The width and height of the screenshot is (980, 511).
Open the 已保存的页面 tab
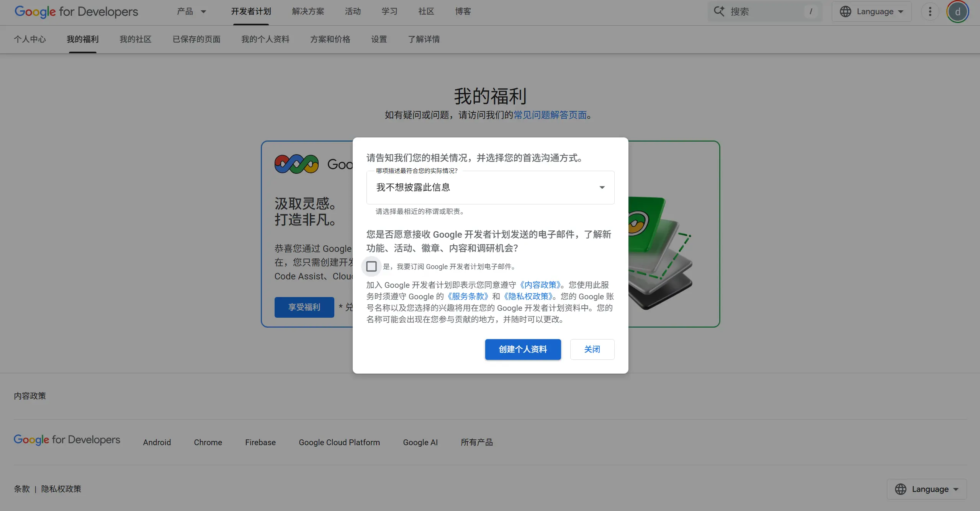point(196,39)
